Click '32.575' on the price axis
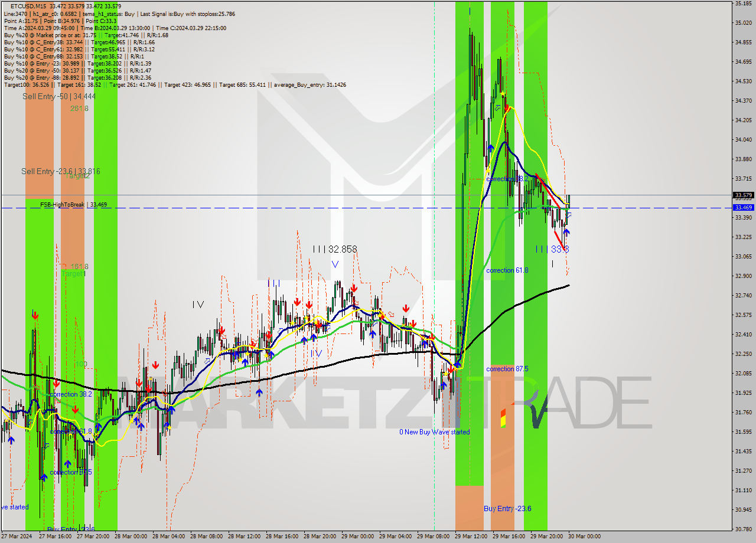 click(x=743, y=315)
